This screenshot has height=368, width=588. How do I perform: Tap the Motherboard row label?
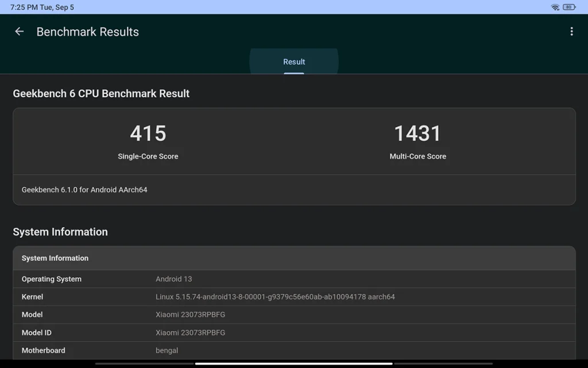pyautogui.click(x=44, y=350)
